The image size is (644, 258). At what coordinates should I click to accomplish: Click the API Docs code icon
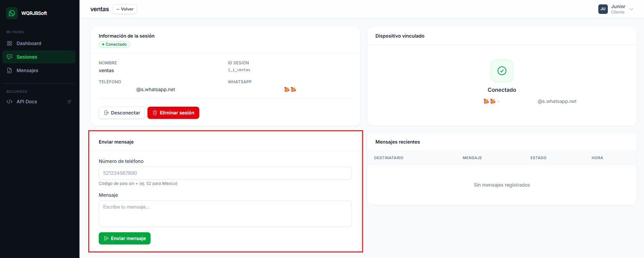[x=9, y=102]
